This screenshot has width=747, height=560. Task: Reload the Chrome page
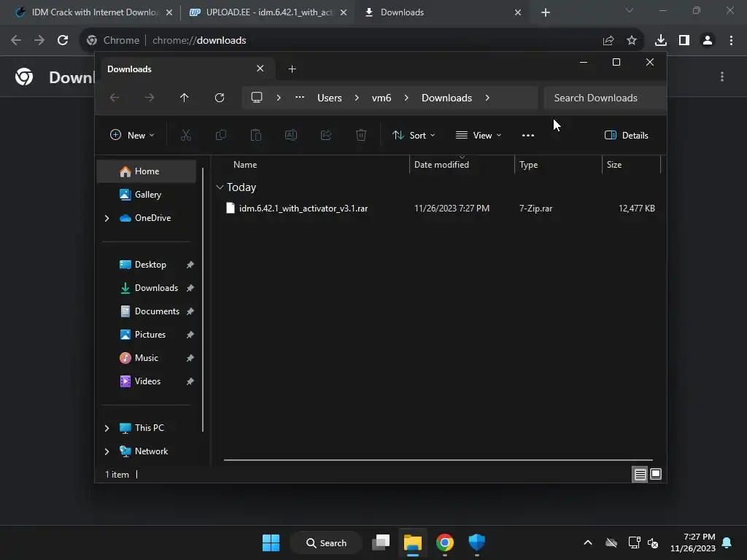[63, 40]
